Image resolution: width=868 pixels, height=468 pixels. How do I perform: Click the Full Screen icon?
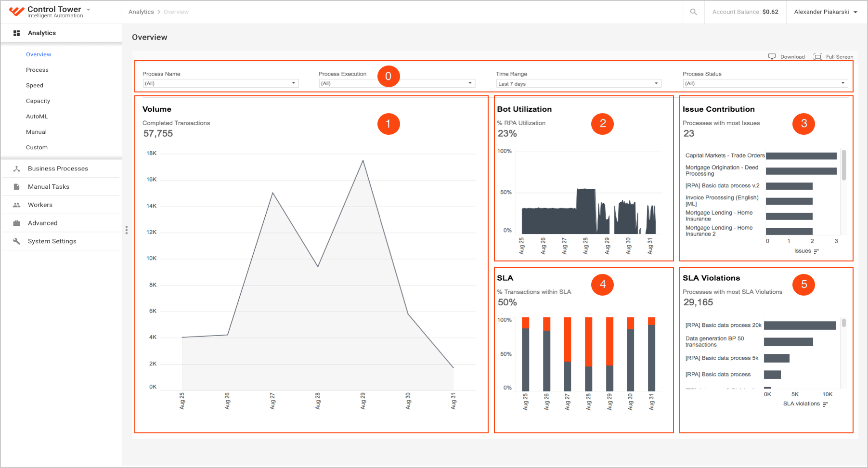point(817,57)
